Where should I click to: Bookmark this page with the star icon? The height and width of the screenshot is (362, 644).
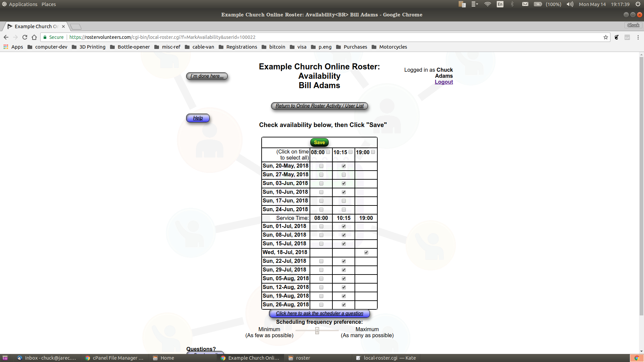(605, 37)
